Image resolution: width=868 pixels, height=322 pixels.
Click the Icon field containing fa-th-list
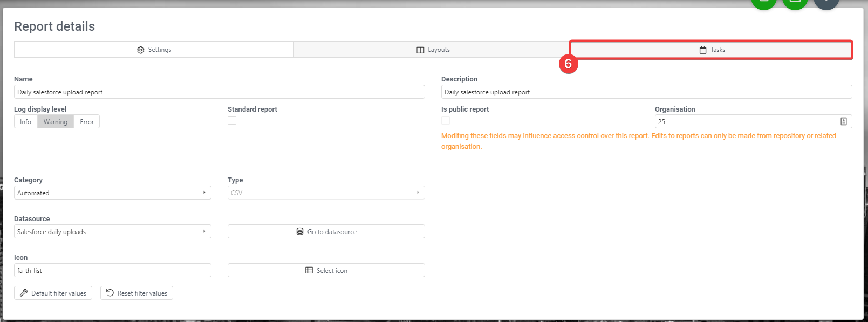click(112, 270)
